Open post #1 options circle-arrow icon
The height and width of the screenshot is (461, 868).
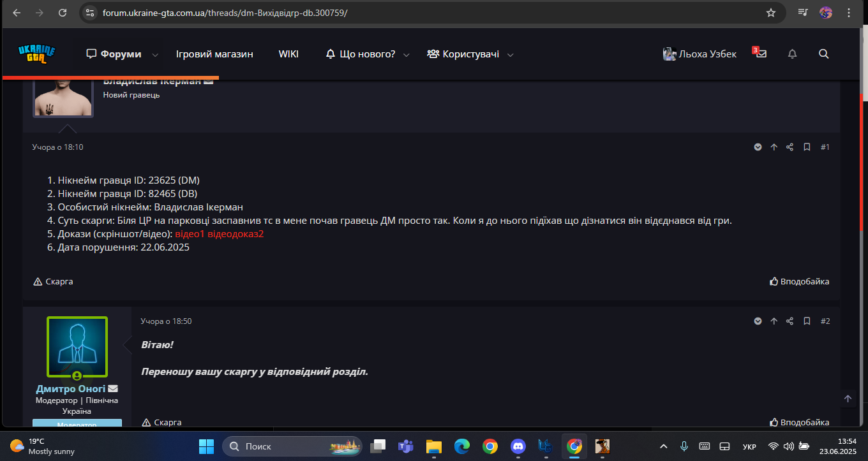(x=758, y=147)
